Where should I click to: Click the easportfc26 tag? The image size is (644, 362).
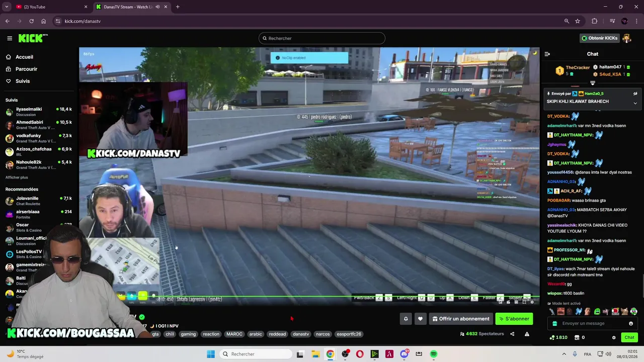tap(349, 334)
